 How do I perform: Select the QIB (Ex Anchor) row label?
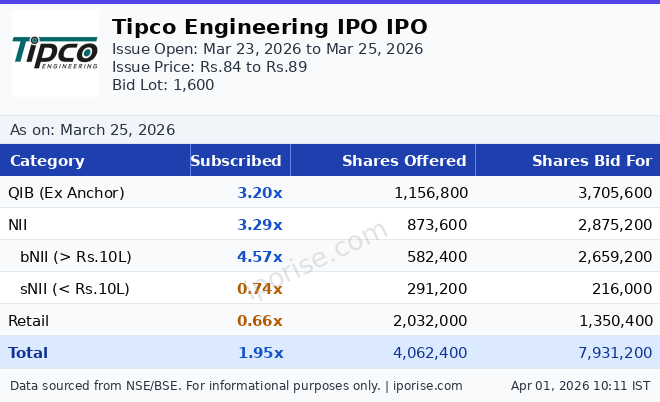(66, 193)
